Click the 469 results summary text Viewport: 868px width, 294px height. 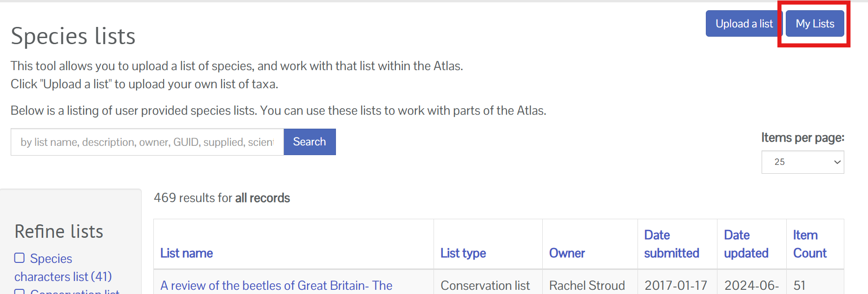coord(222,198)
